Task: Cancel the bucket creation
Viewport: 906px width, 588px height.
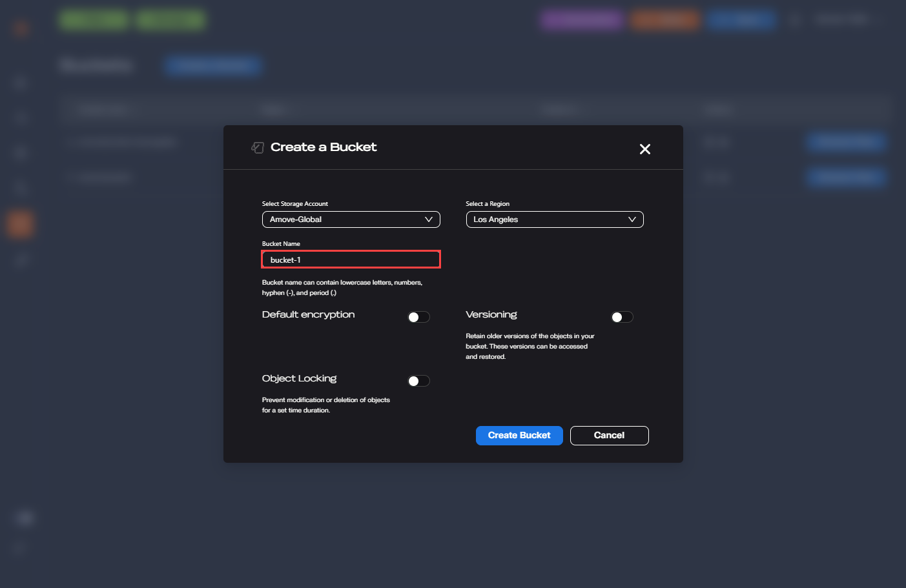Action: (x=609, y=436)
